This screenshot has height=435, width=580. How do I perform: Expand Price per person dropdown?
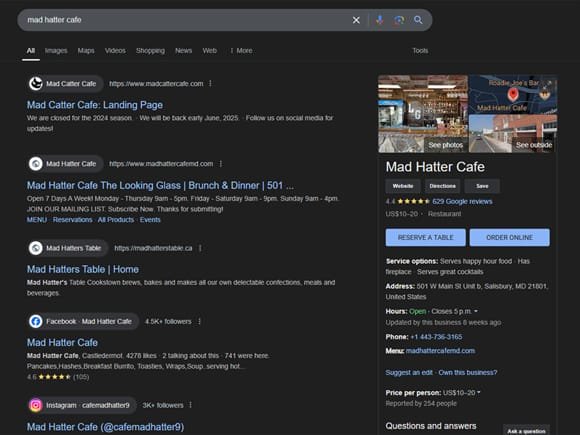click(479, 392)
